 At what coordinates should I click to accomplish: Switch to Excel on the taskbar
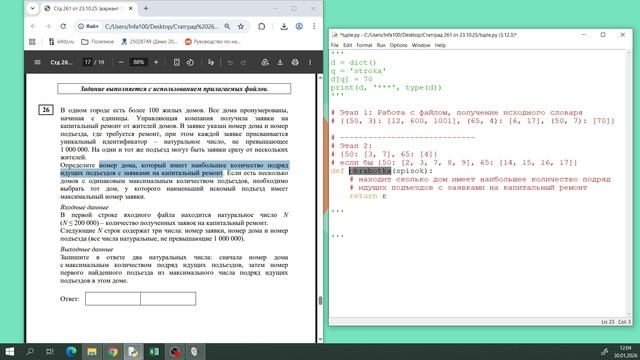pyautogui.click(x=154, y=351)
